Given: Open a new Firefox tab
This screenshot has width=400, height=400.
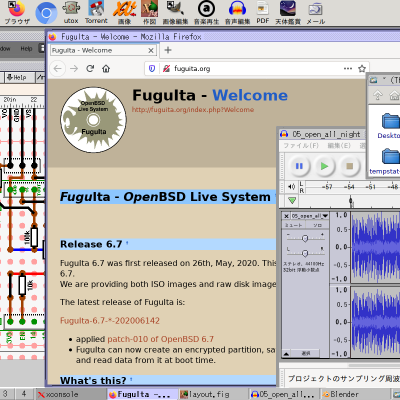Looking at the screenshot, I should click(x=168, y=50).
